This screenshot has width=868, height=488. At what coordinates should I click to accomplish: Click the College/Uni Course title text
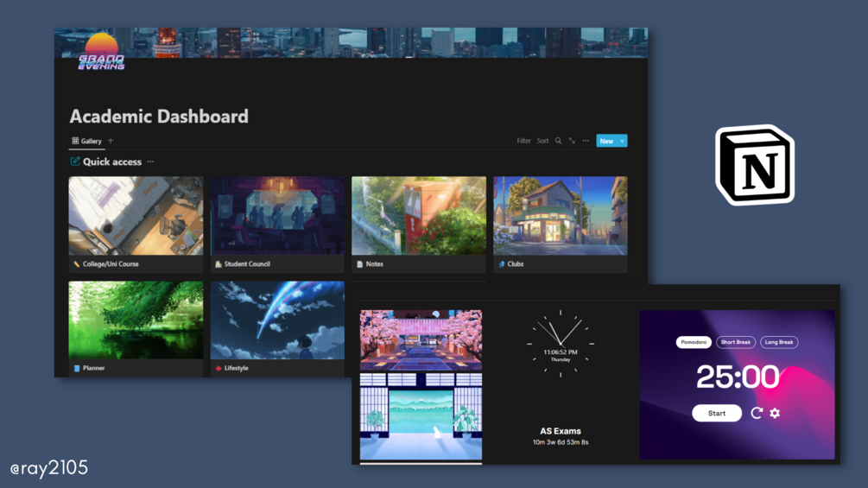coord(111,264)
